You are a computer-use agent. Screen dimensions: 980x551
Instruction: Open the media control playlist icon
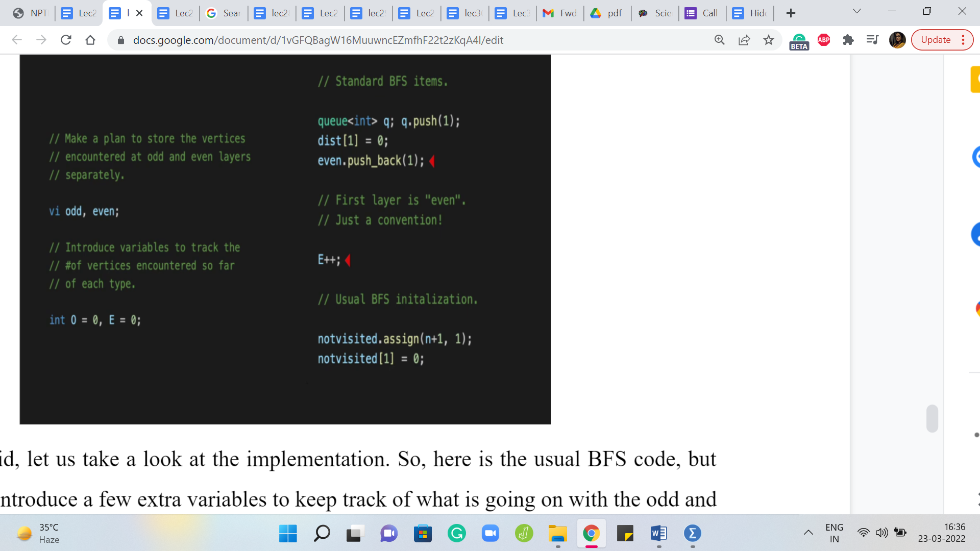point(872,40)
